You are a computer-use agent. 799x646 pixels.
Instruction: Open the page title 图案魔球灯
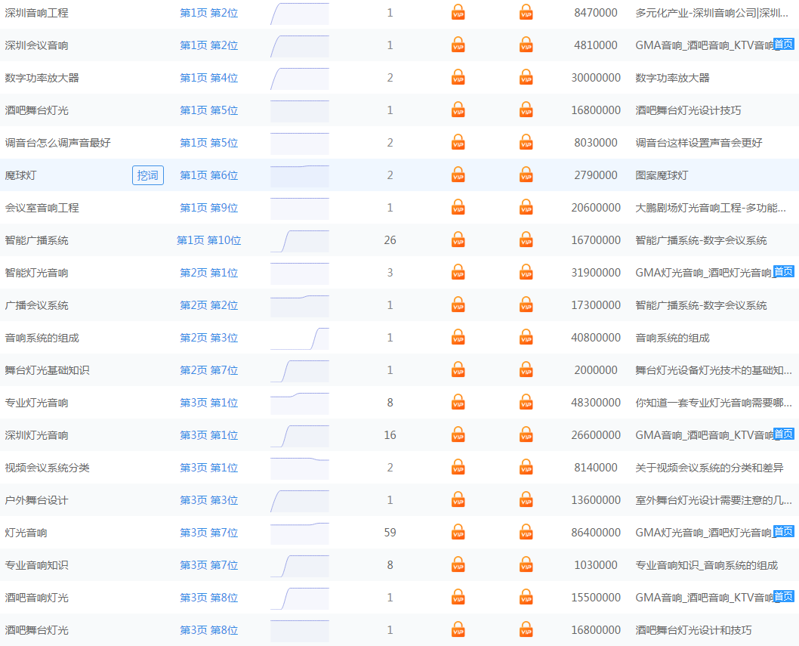(661, 175)
